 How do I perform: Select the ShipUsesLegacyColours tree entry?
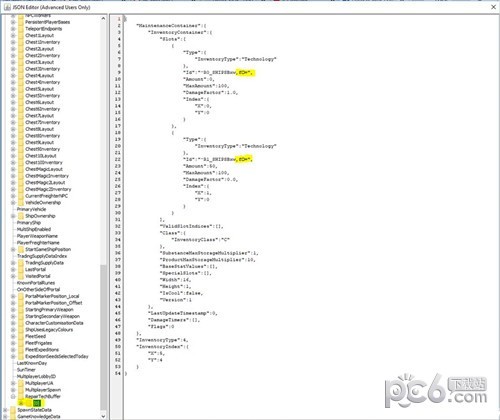point(49,329)
